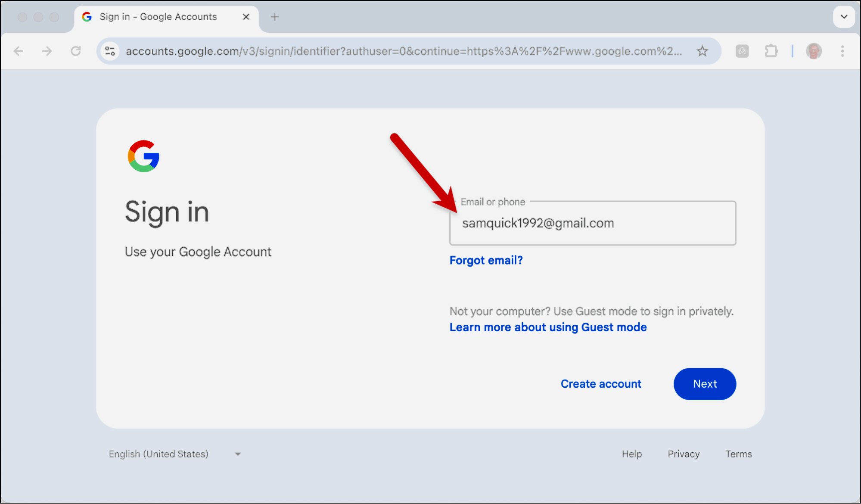
Task: Click the Gmail extension icon in toolbar
Action: [742, 51]
